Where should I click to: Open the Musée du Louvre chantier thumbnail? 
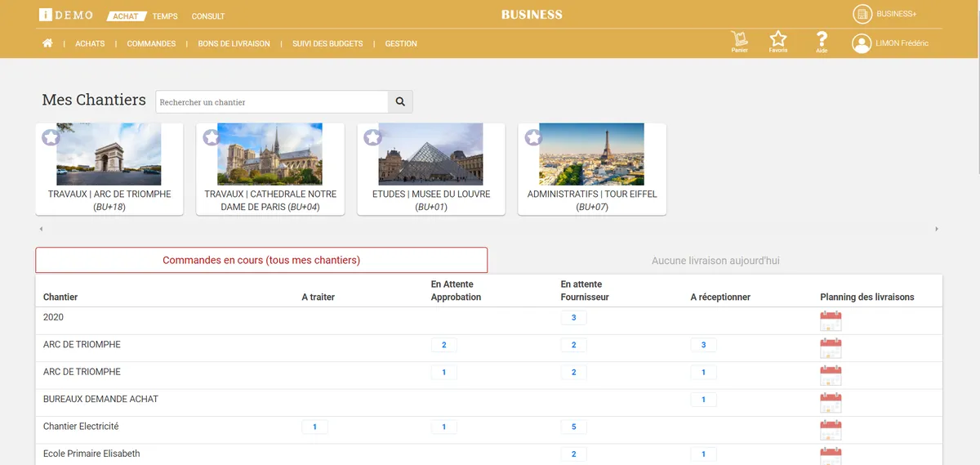point(430,154)
